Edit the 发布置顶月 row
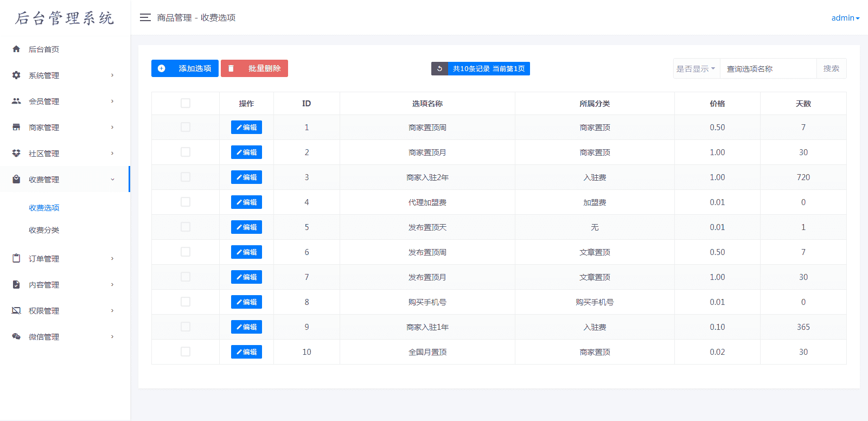The width and height of the screenshot is (868, 421). pyautogui.click(x=246, y=277)
